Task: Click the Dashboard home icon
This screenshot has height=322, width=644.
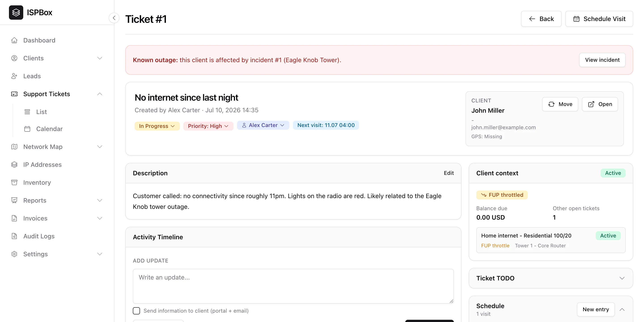Action: pyautogui.click(x=14, y=40)
